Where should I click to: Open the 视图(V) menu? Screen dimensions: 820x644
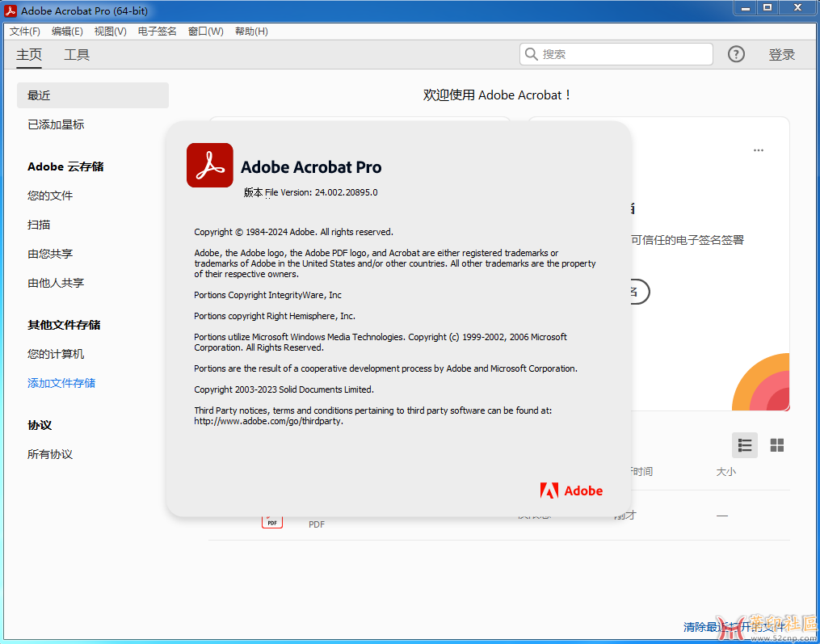pos(111,32)
